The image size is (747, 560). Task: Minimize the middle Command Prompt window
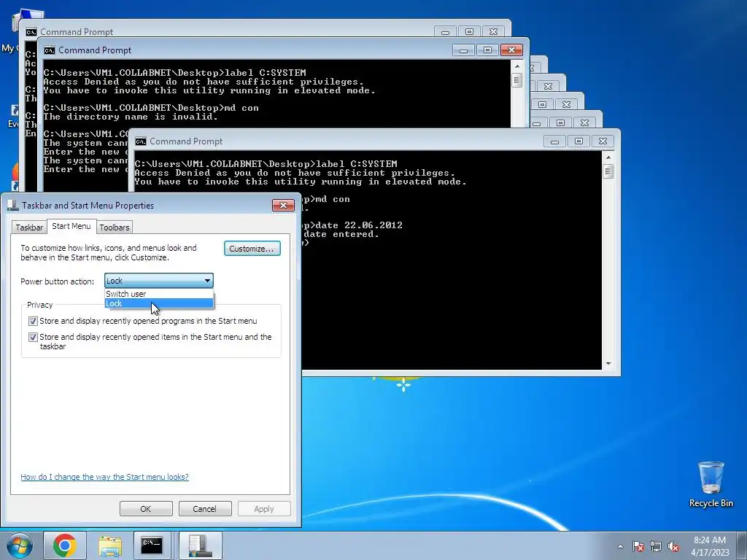coord(463,50)
